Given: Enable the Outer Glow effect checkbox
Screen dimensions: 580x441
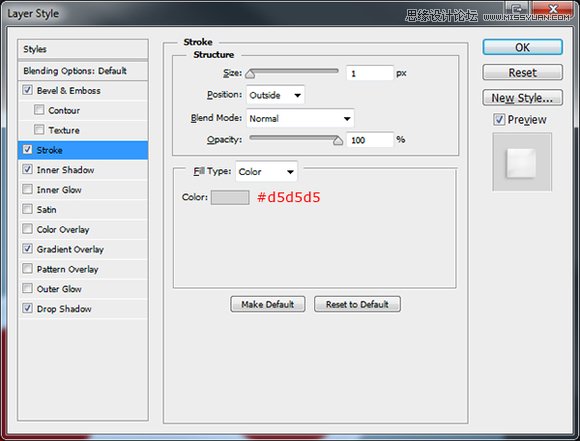Looking at the screenshot, I should 27,288.
